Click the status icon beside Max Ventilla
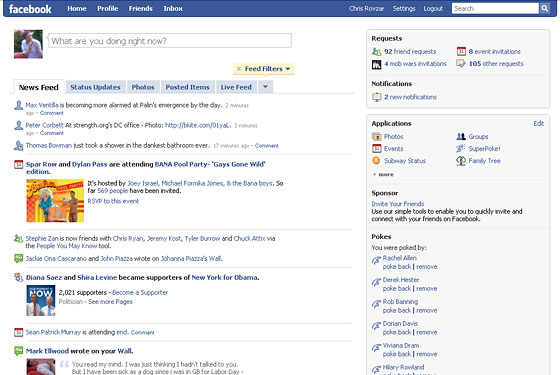560x375 pixels. pos(19,105)
